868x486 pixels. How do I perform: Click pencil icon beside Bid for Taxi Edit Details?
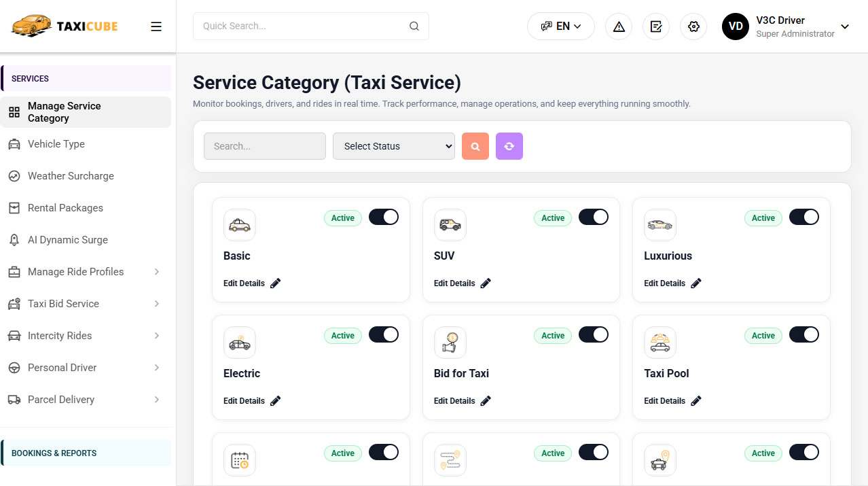[486, 401]
